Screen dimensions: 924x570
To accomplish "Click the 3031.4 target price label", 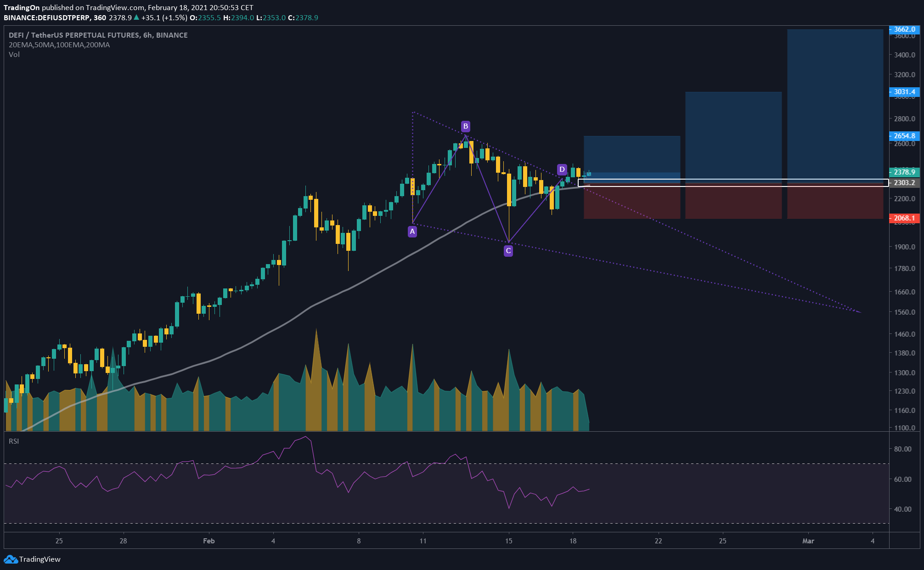I will [904, 92].
